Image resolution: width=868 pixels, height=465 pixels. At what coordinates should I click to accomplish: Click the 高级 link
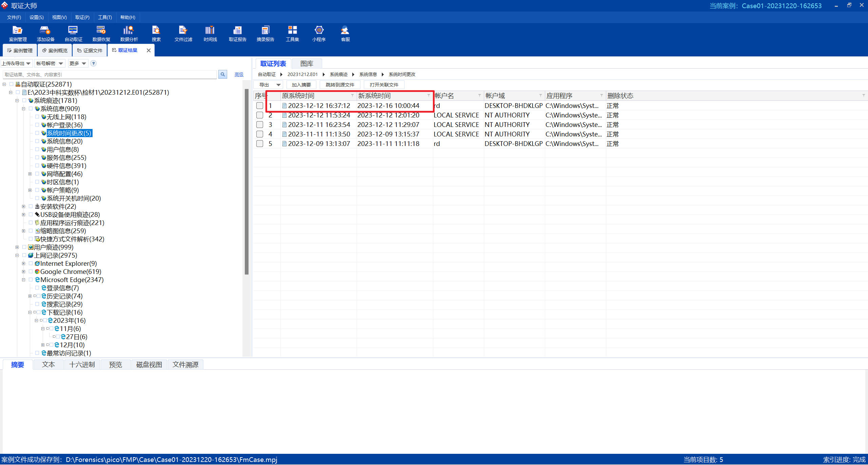239,74
